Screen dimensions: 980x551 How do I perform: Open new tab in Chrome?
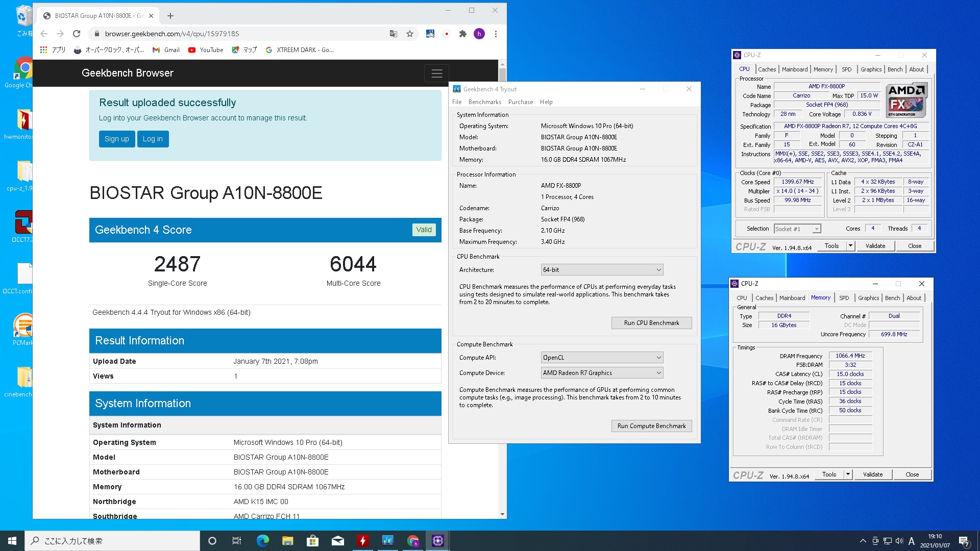point(170,16)
